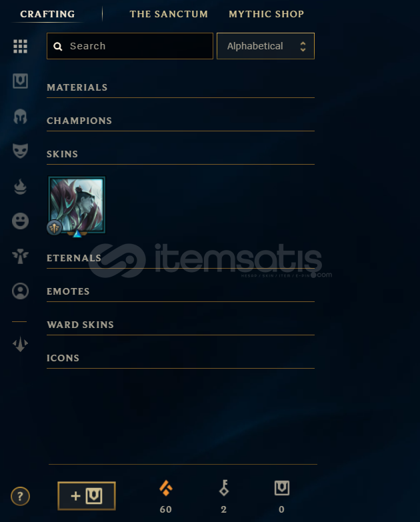Expand the Materials section
The width and height of the screenshot is (420, 522).
coord(181,87)
